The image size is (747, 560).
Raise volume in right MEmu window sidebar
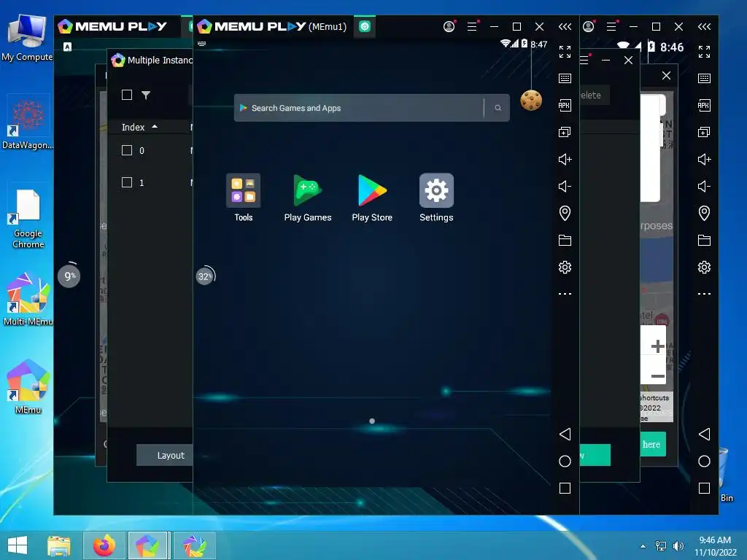pos(704,159)
